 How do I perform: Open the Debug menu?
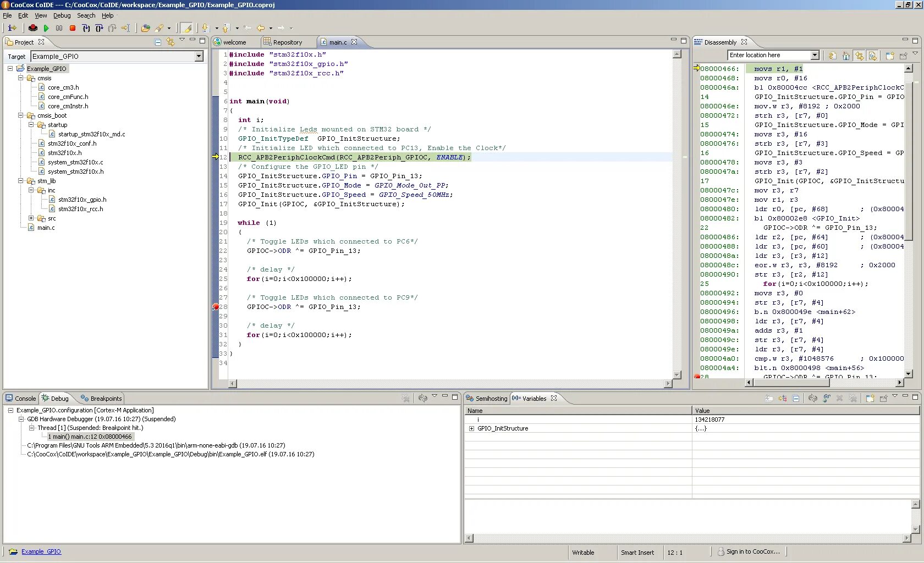pyautogui.click(x=62, y=15)
